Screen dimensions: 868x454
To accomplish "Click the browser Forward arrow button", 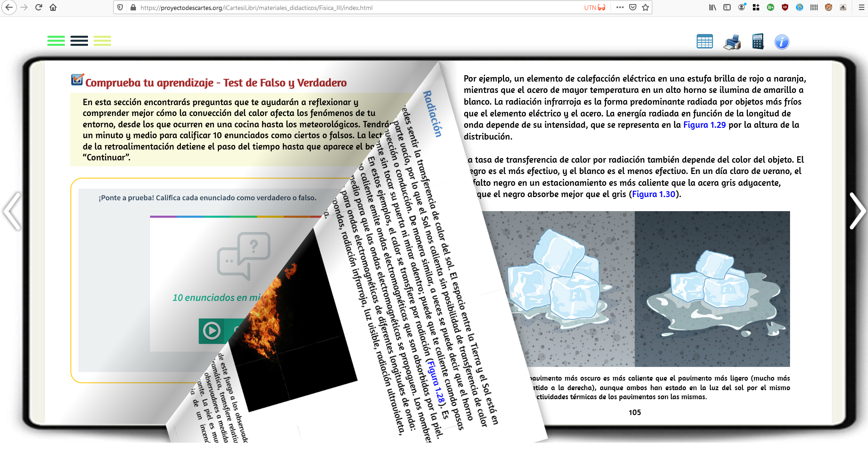I will coord(24,7).
